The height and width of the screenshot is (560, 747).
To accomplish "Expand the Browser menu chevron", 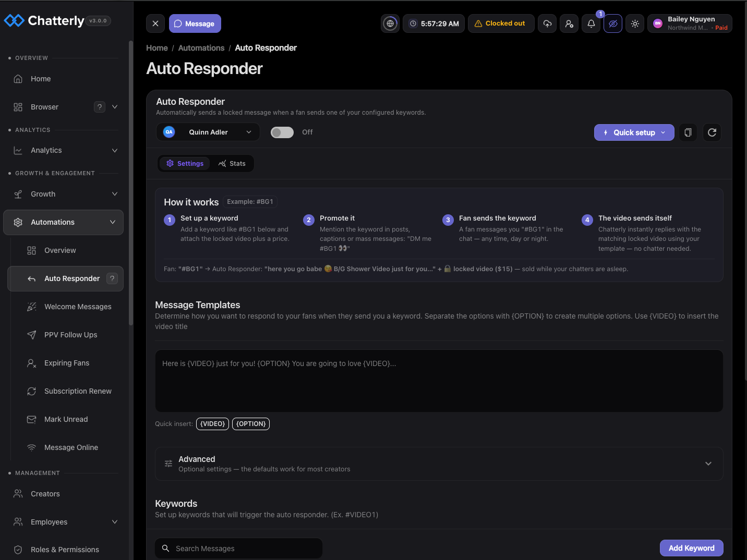I will pyautogui.click(x=115, y=107).
